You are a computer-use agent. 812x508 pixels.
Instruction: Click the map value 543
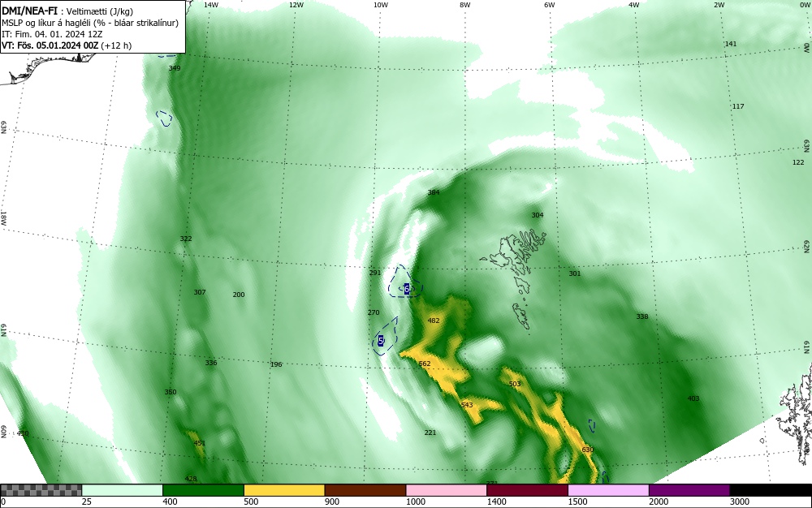pos(467,405)
